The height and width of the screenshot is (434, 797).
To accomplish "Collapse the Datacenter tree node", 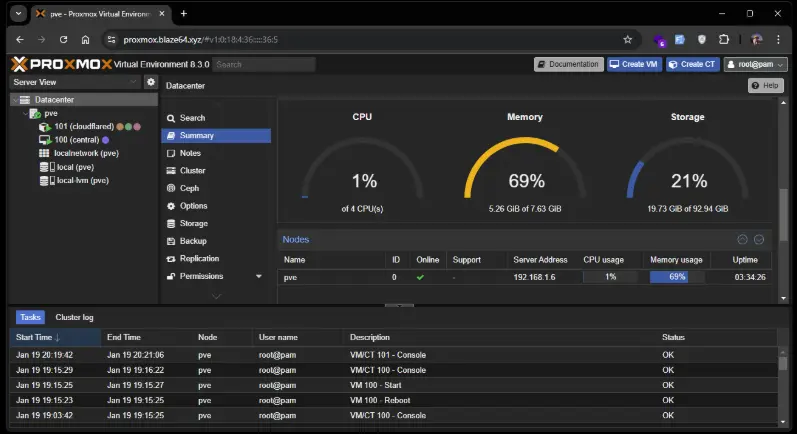I will (15, 100).
